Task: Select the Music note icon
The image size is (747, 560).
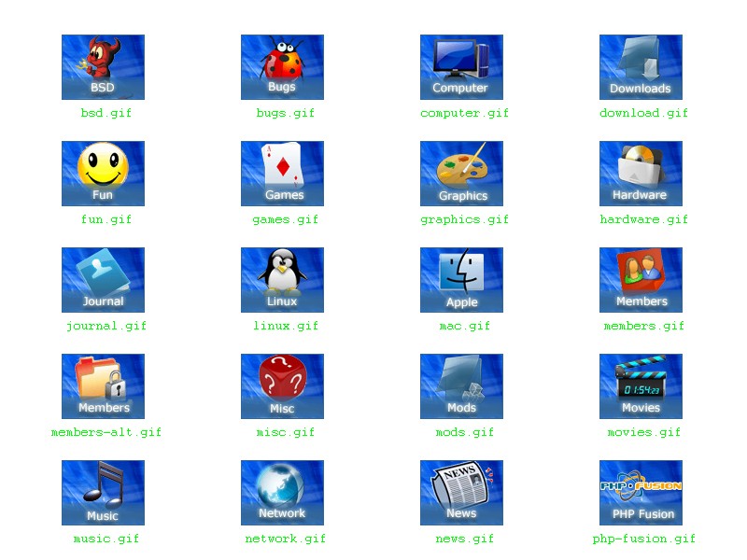Action: [x=103, y=493]
